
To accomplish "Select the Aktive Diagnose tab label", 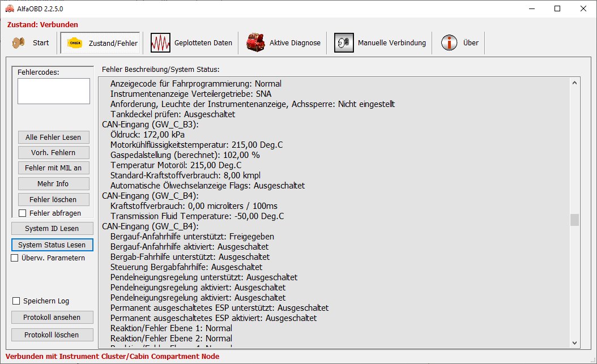I will (x=295, y=43).
